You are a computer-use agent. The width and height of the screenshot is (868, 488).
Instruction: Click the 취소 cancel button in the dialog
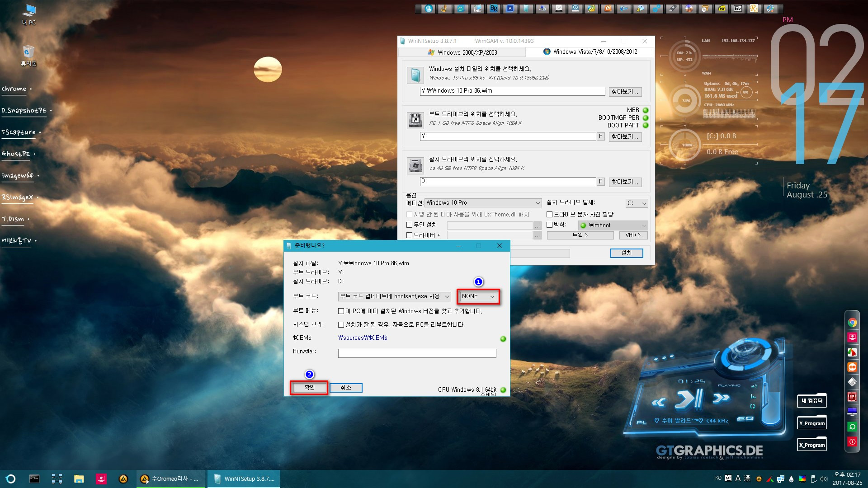click(346, 388)
